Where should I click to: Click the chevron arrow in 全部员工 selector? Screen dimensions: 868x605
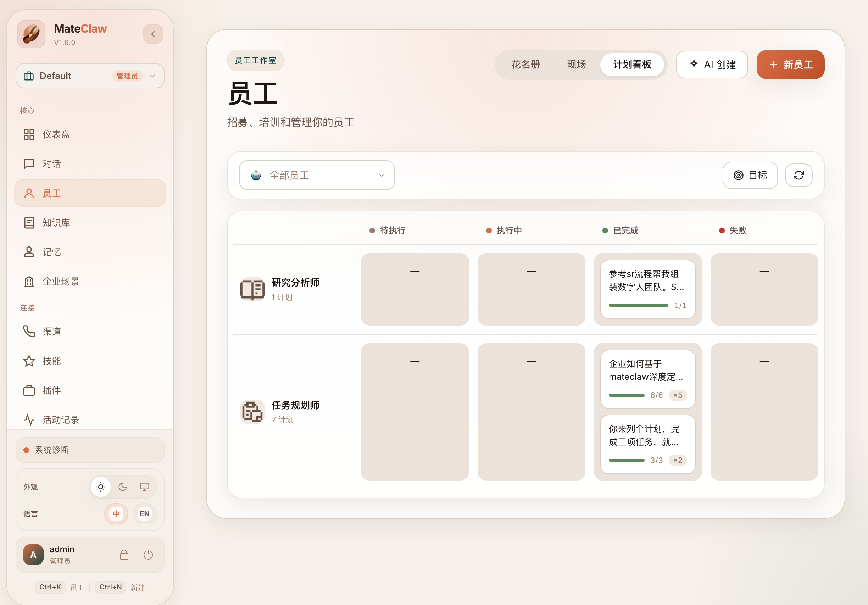tap(382, 175)
